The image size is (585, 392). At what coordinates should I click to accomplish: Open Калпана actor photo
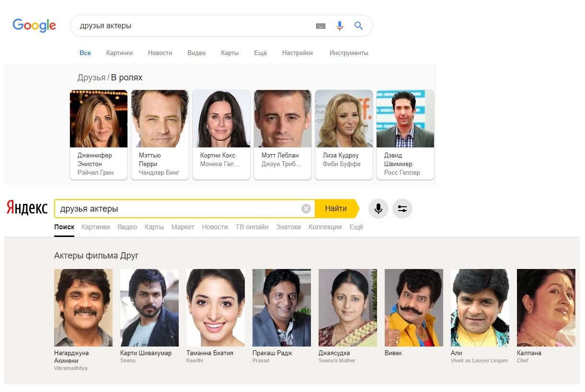pos(546,308)
